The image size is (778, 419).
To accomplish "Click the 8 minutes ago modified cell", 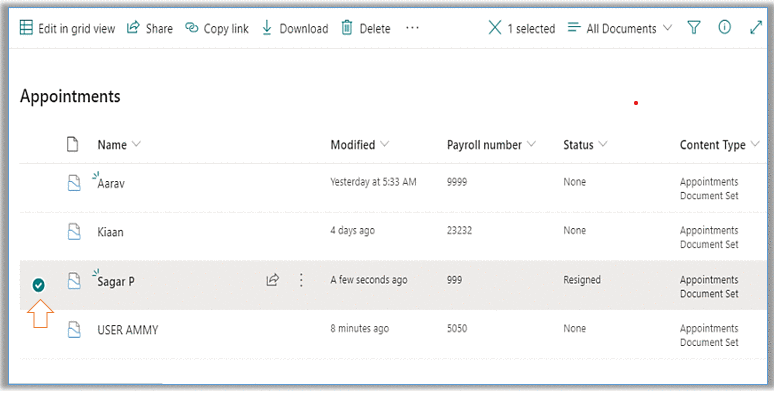I will coord(359,329).
